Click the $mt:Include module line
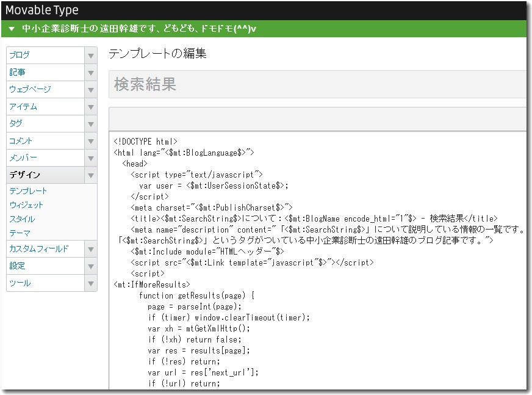 pyautogui.click(x=207, y=252)
